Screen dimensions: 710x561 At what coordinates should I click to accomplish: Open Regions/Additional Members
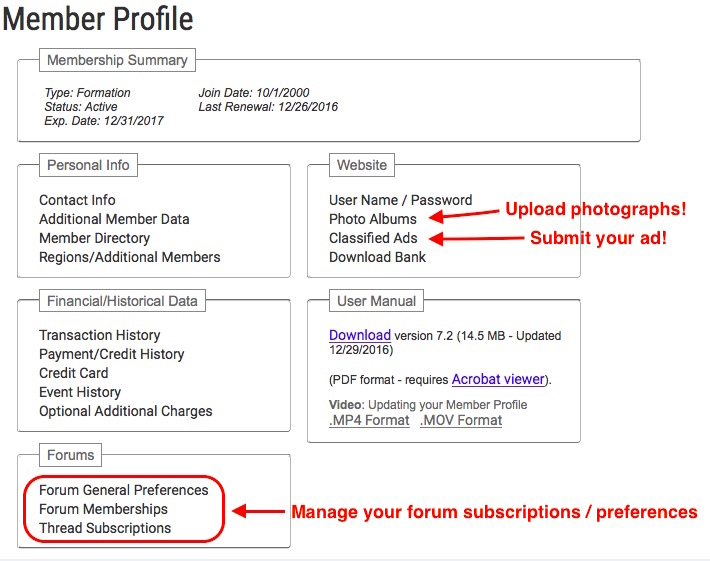[x=130, y=257]
